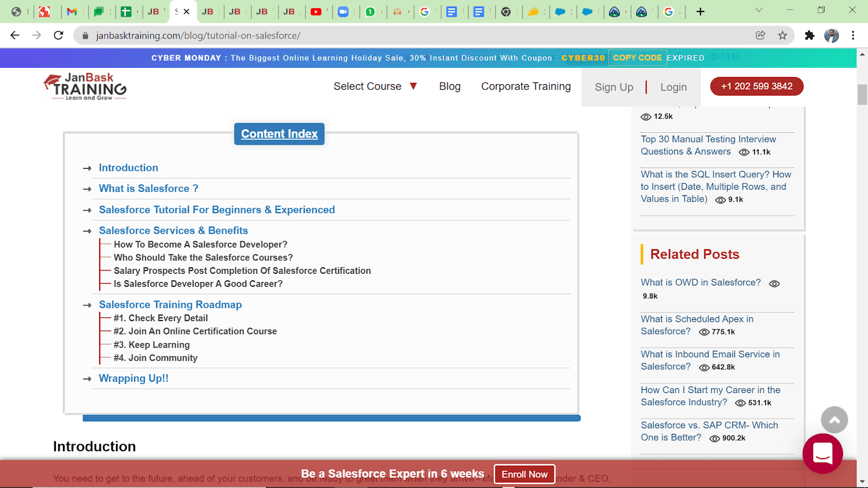Open Corporate Training menu item
The height and width of the screenshot is (488, 868).
(x=526, y=86)
